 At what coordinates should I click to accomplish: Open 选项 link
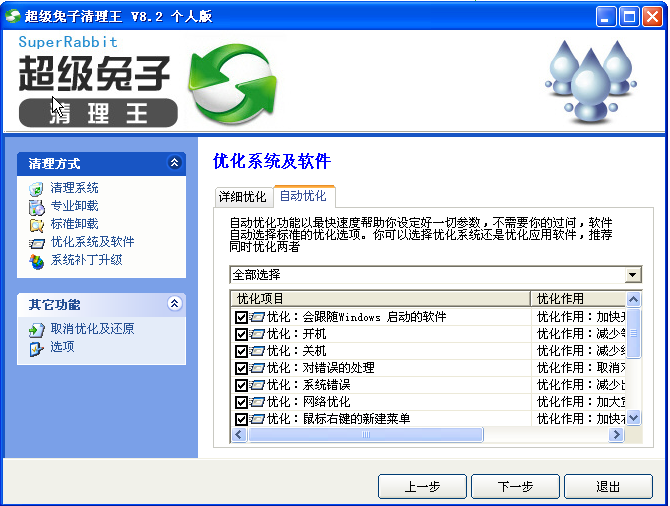point(62,346)
